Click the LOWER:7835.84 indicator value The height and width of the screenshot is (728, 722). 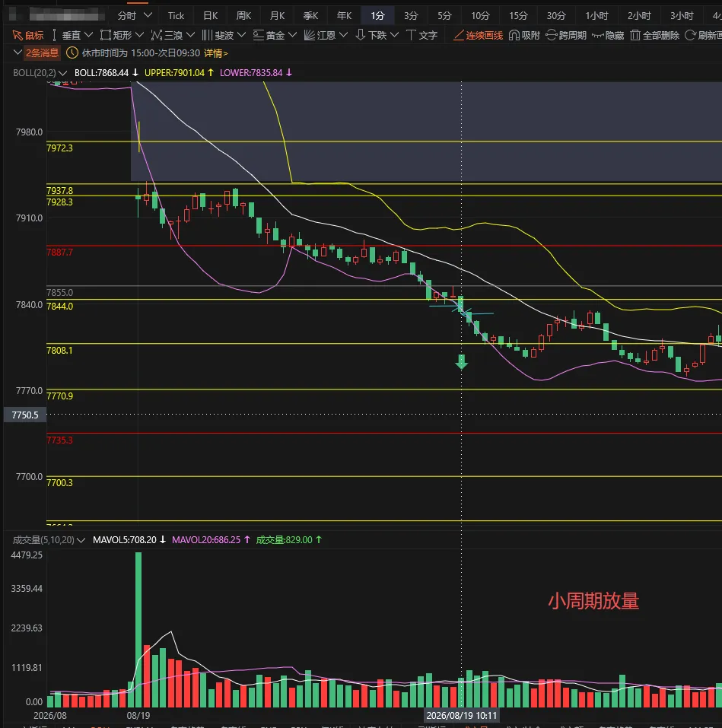coord(251,73)
